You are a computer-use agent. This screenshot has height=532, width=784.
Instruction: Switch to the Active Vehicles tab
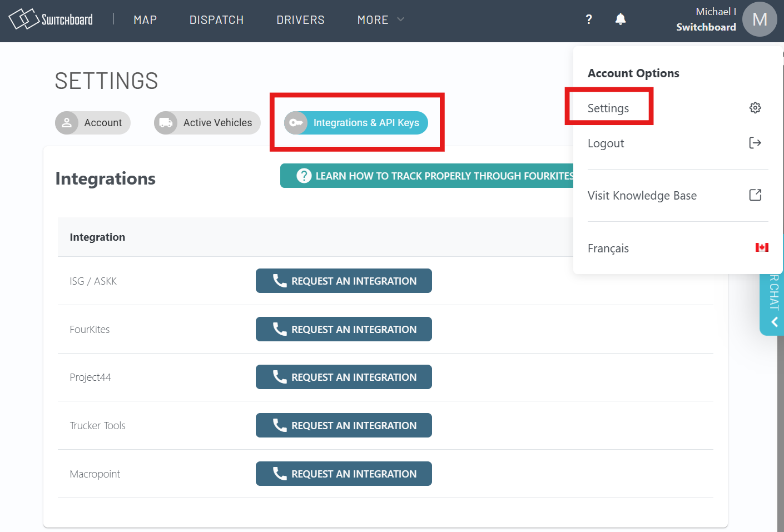(207, 123)
